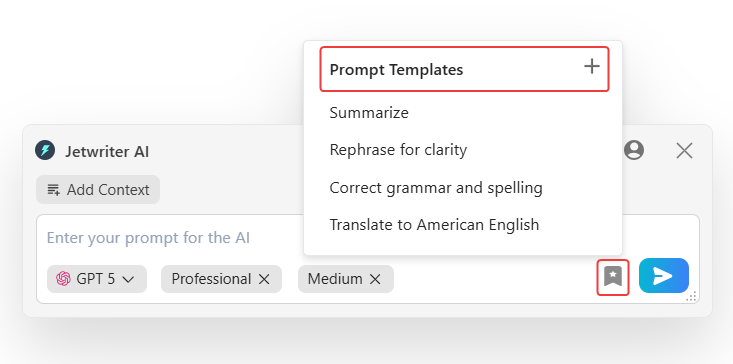Remove the Professional tone chip

[x=264, y=279]
